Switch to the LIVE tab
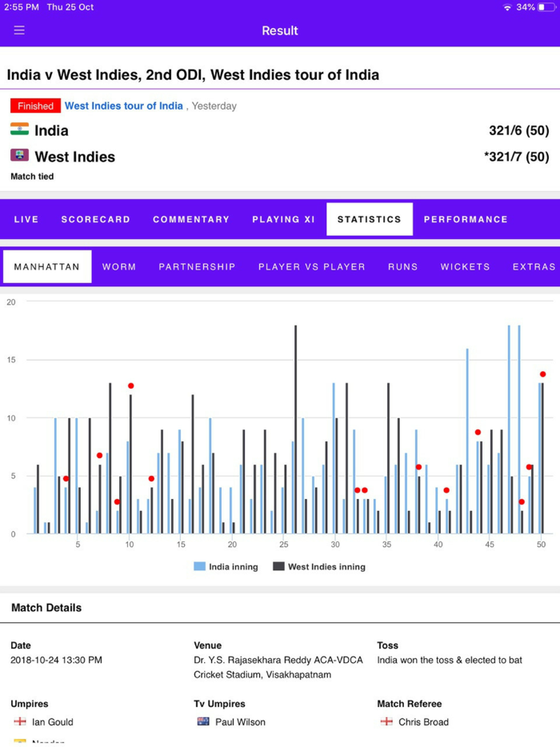The image size is (560, 747). [x=26, y=219]
